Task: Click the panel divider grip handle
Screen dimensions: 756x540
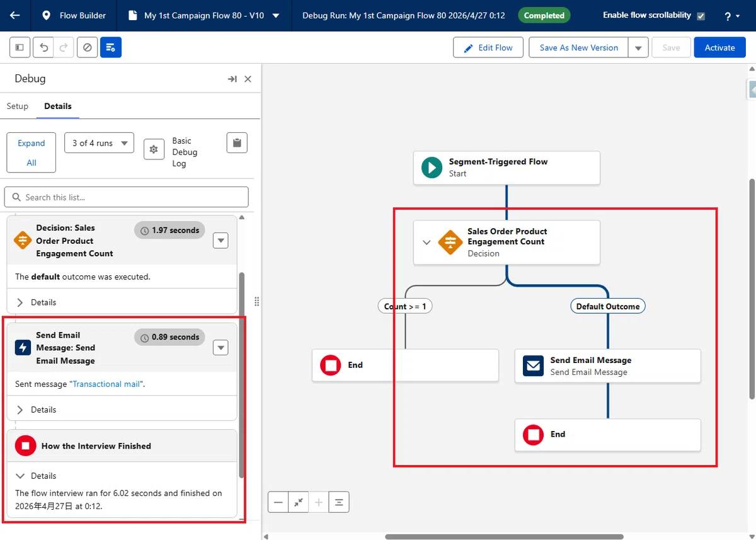Action: (256, 302)
